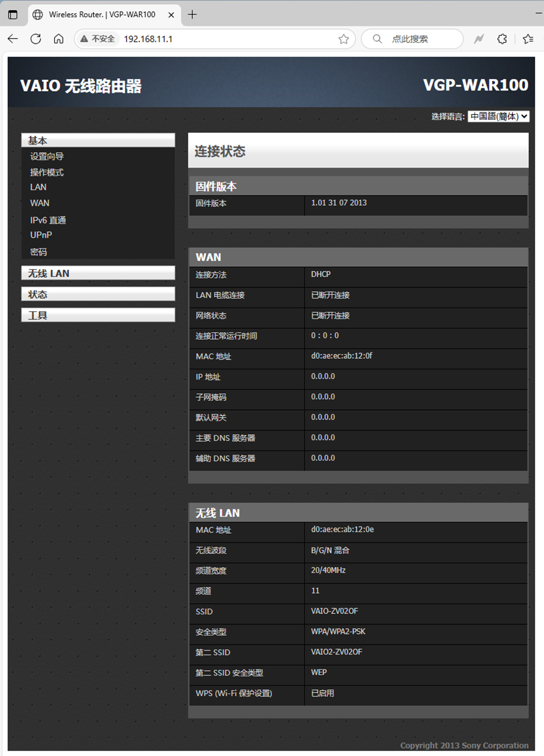Click the 不安全 site security warning
The image size is (544, 756).
click(97, 39)
